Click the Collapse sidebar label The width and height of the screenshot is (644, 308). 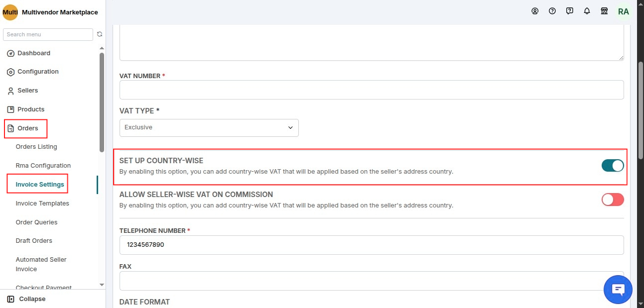[x=32, y=299]
